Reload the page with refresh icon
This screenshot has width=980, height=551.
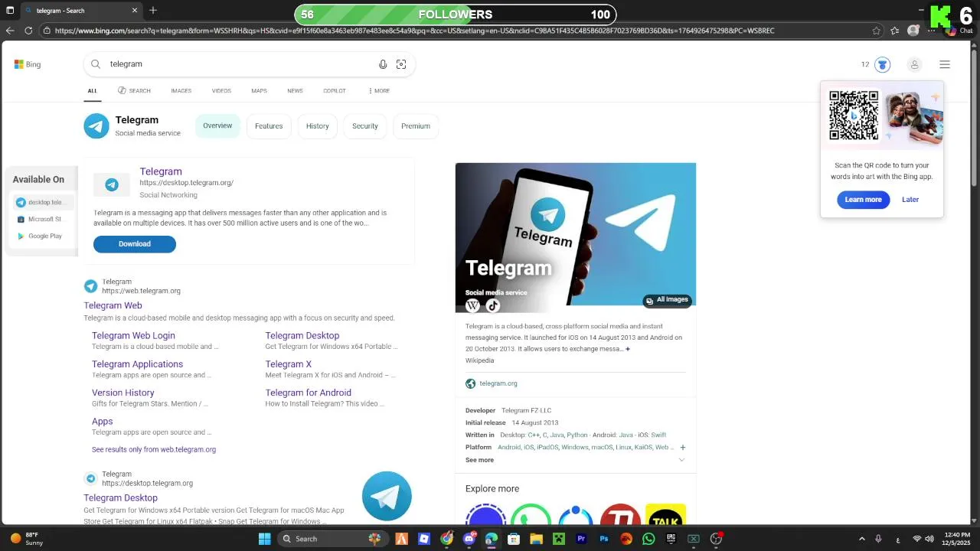click(x=28, y=31)
